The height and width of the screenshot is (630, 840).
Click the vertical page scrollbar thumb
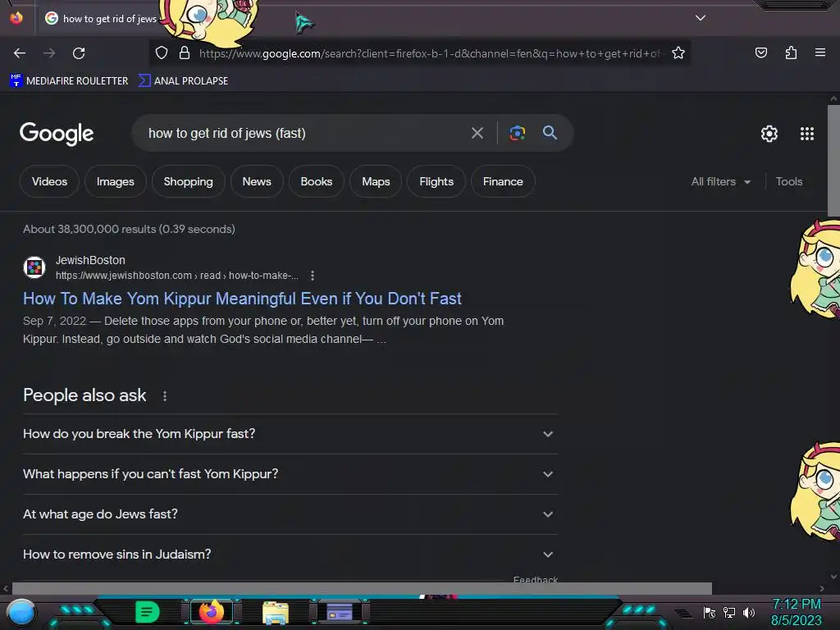tap(833, 161)
